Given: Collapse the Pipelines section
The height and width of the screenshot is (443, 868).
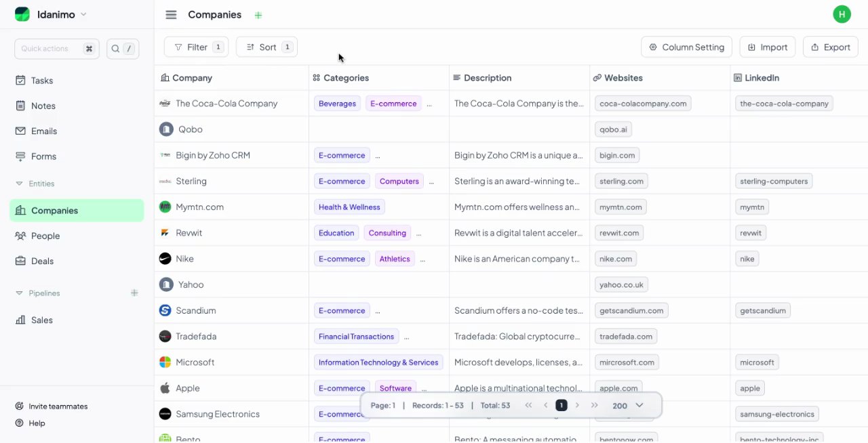Looking at the screenshot, I should pyautogui.click(x=19, y=293).
